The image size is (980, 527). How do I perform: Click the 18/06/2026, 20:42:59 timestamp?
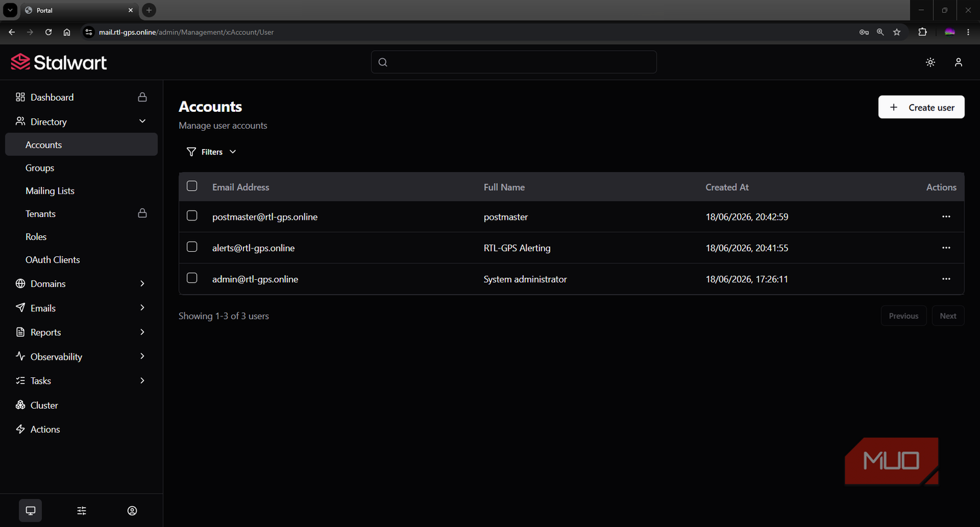click(747, 216)
